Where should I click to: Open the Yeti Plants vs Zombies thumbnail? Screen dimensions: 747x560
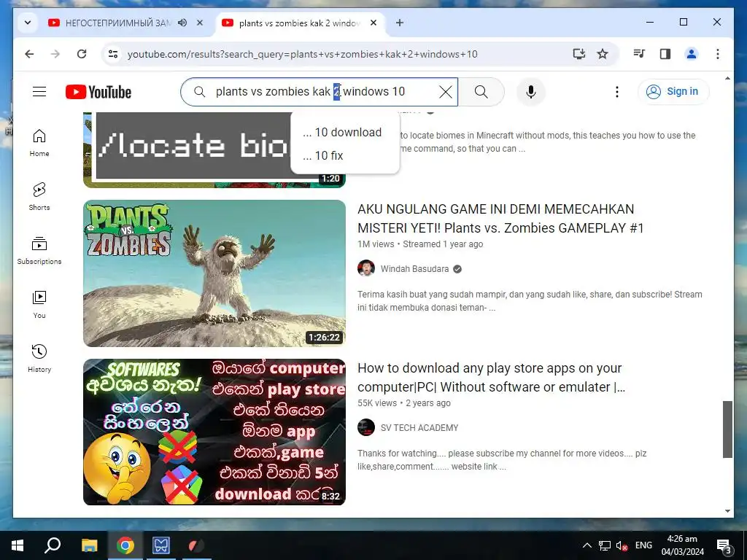214,273
